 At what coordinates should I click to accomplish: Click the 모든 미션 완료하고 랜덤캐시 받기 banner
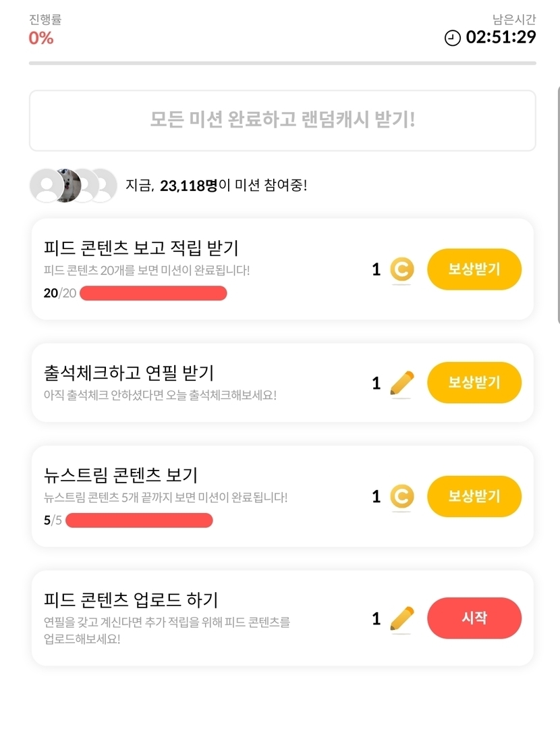click(282, 120)
